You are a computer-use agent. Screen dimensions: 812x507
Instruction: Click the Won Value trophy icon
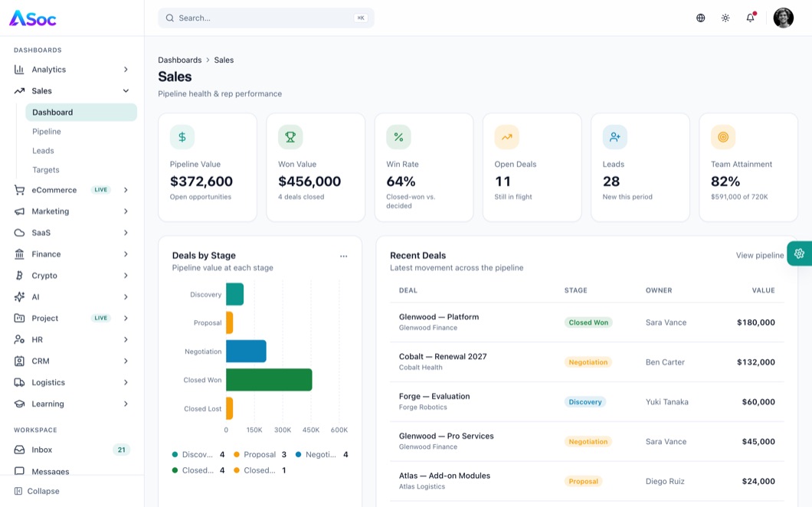(290, 137)
